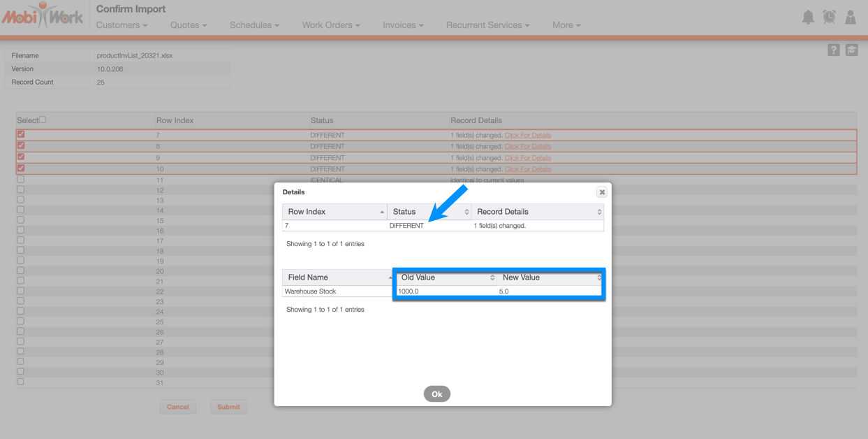Uncheck the checkbox for row 7
Screen dimensions: 868x439
point(21,134)
